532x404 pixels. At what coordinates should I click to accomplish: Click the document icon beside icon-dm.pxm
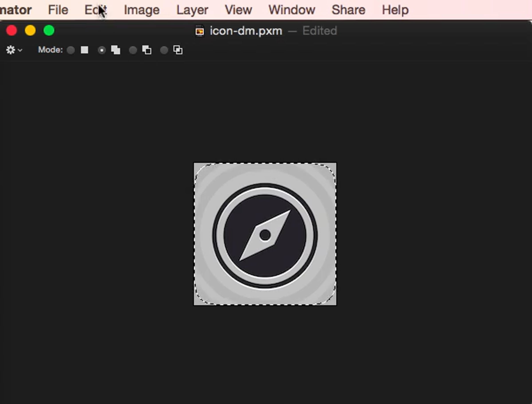tap(200, 31)
